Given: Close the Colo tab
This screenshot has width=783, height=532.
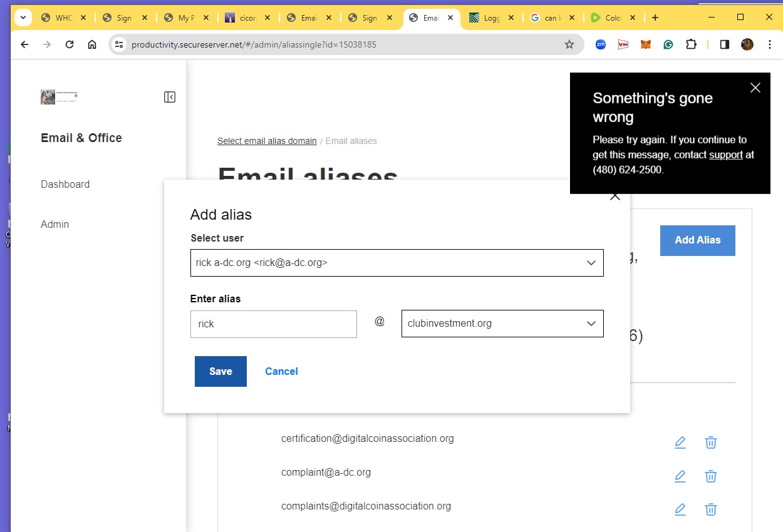Looking at the screenshot, I should click(633, 18).
